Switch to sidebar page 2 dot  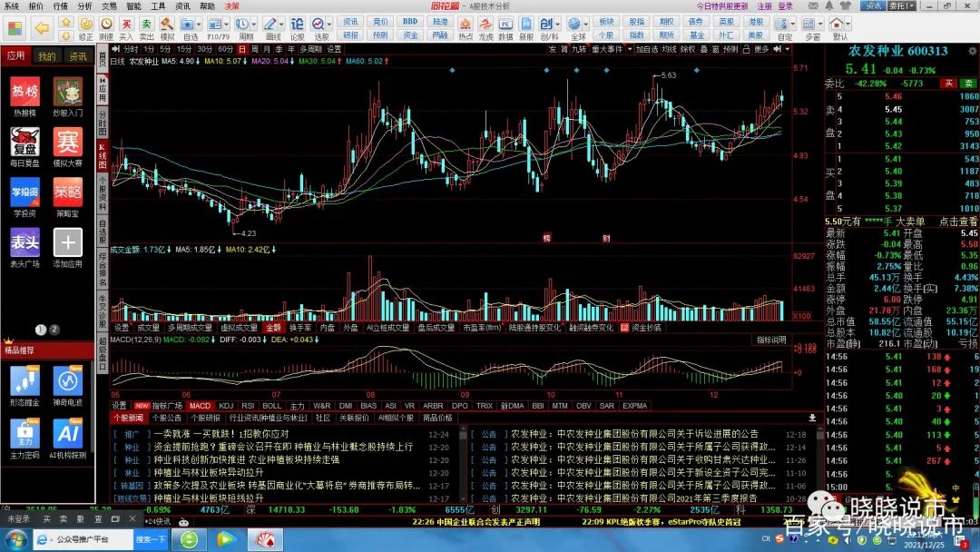tap(54, 330)
